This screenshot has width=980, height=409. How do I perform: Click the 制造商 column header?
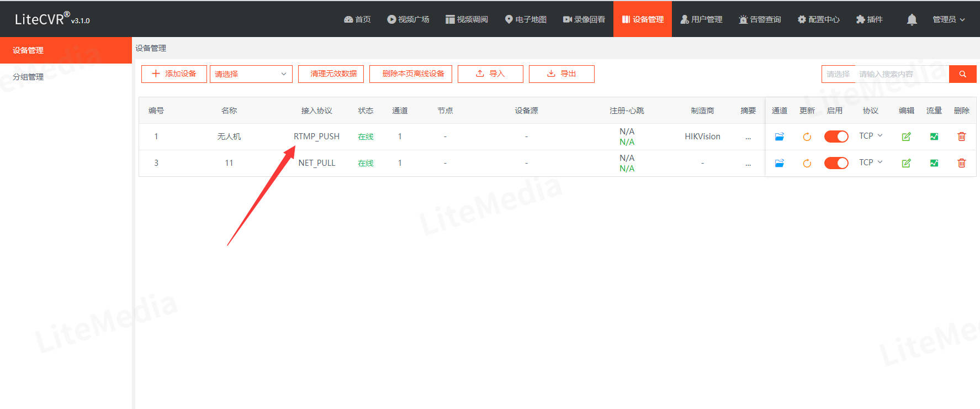pos(702,111)
